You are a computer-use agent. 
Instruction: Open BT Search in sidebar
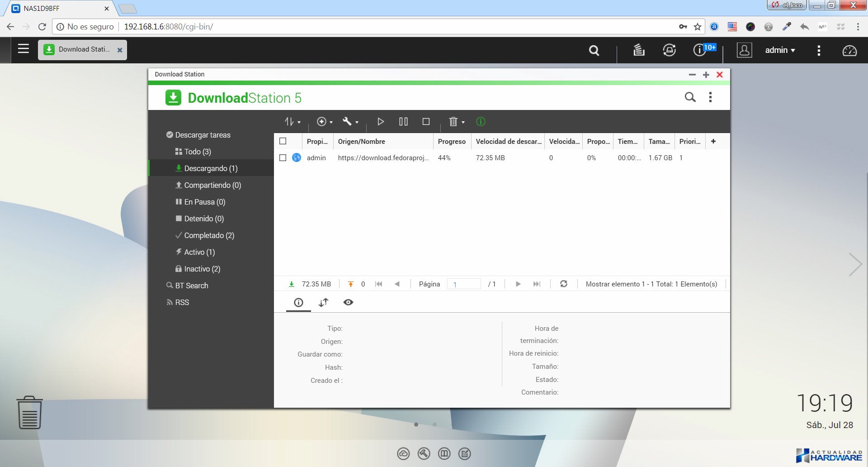[x=192, y=286]
